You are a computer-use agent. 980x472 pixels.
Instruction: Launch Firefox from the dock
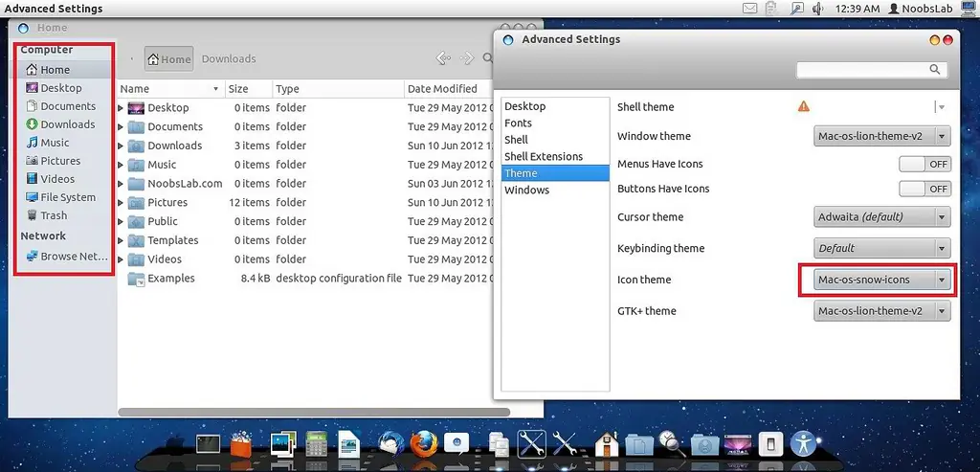(x=423, y=444)
